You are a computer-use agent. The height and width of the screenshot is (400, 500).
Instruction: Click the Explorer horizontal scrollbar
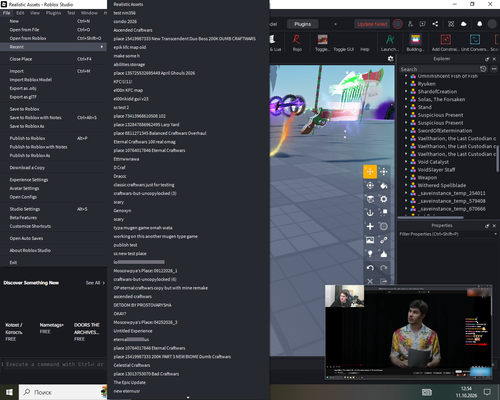(x=431, y=217)
